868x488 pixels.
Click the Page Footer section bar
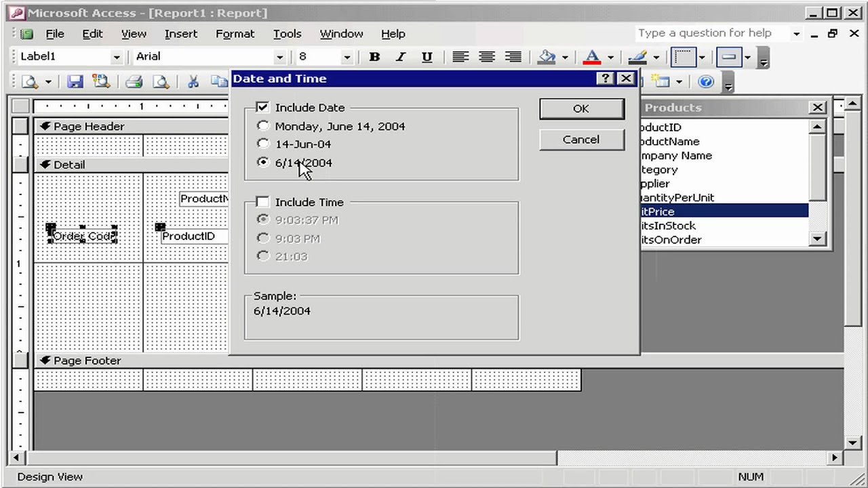pos(439,361)
